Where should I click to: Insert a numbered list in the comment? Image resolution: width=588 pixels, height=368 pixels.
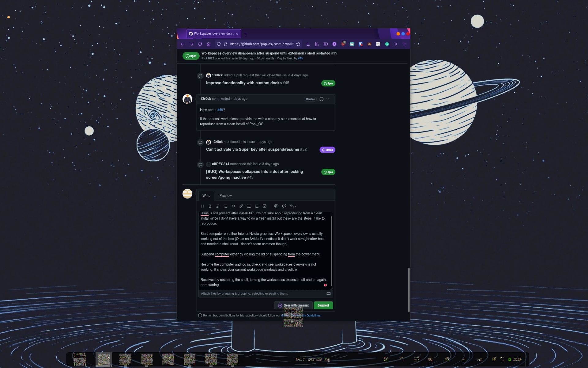[257, 206]
